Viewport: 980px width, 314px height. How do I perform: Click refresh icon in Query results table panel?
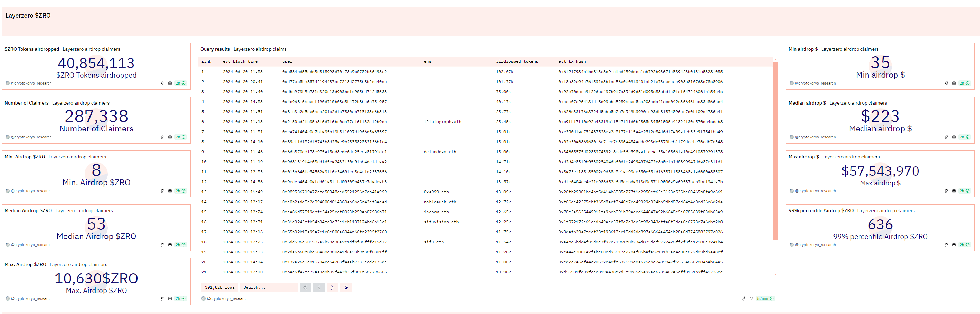pos(744,299)
